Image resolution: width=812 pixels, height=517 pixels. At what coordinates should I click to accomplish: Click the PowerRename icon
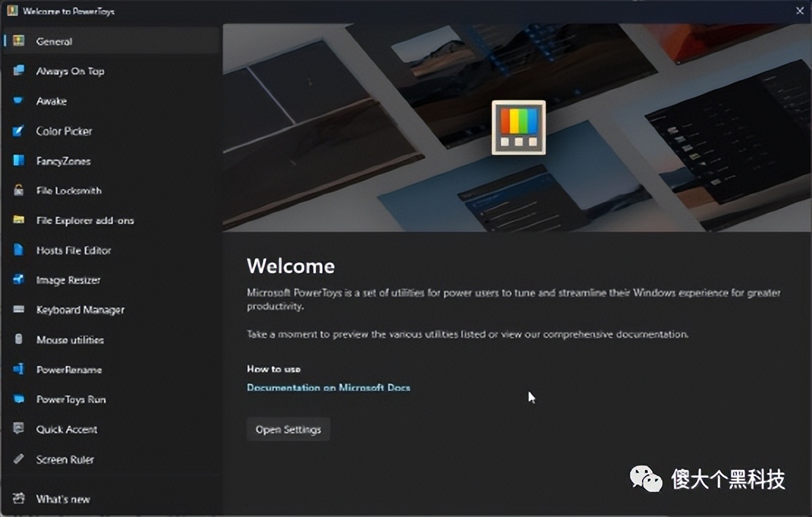pyautogui.click(x=18, y=369)
